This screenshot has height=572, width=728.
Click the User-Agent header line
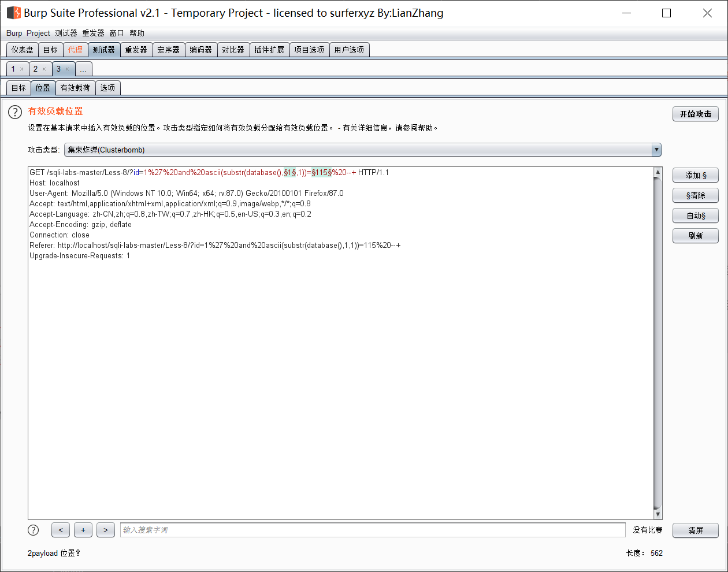click(187, 193)
